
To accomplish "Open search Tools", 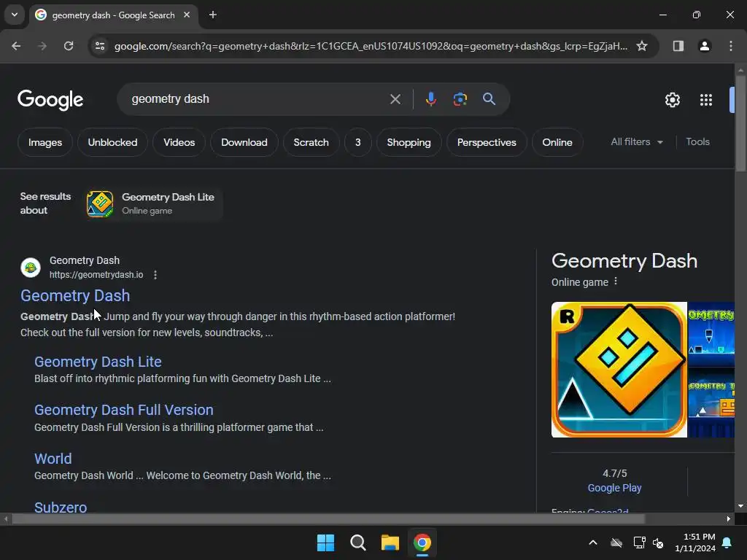I will 697,142.
